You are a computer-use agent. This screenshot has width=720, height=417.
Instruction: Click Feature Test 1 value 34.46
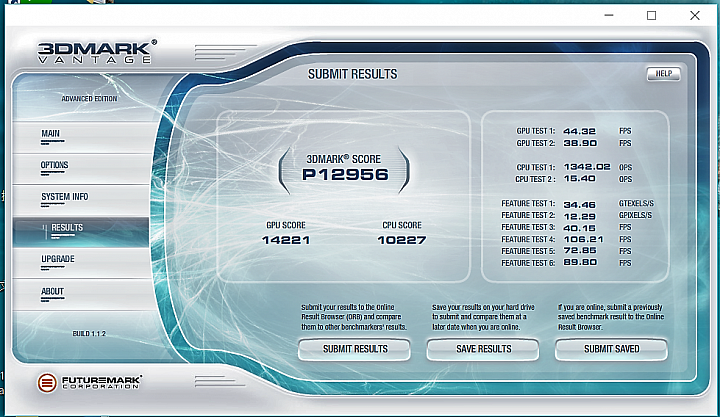point(579,204)
